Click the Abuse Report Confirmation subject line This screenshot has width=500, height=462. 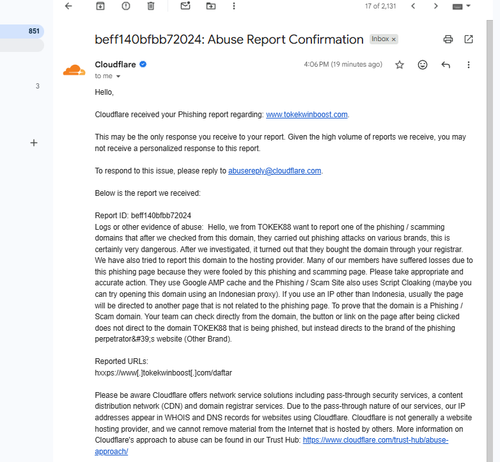(x=229, y=39)
